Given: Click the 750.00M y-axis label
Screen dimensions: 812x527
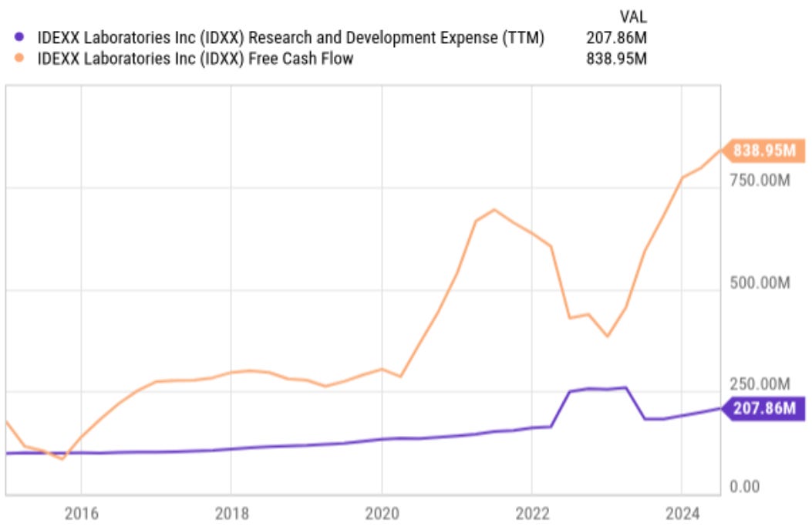Looking at the screenshot, I should (760, 181).
